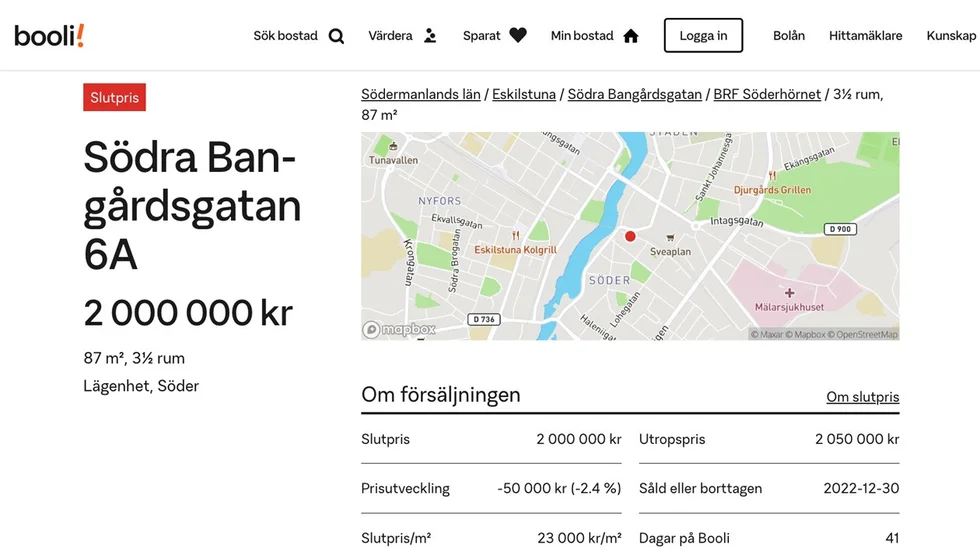Click the Min bostad house icon
The image size is (980, 551).
631,36
